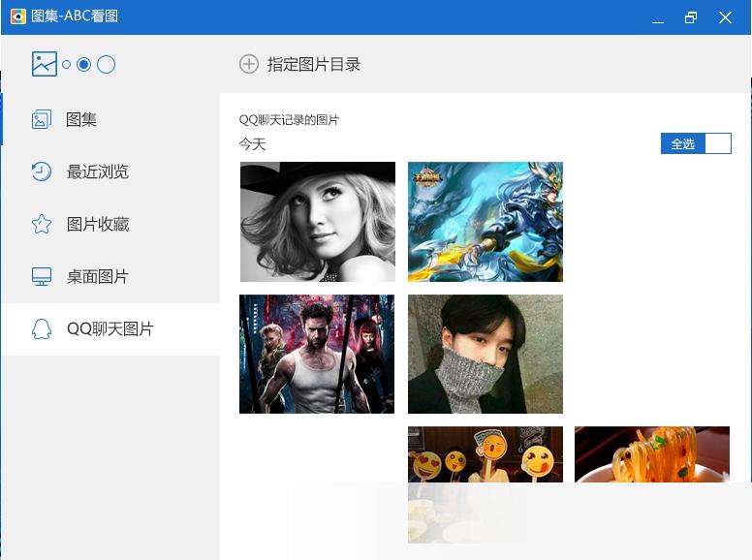This screenshot has width=752, height=560.
Task: Select the smallest thumbnail size radio
Action: (x=66, y=64)
